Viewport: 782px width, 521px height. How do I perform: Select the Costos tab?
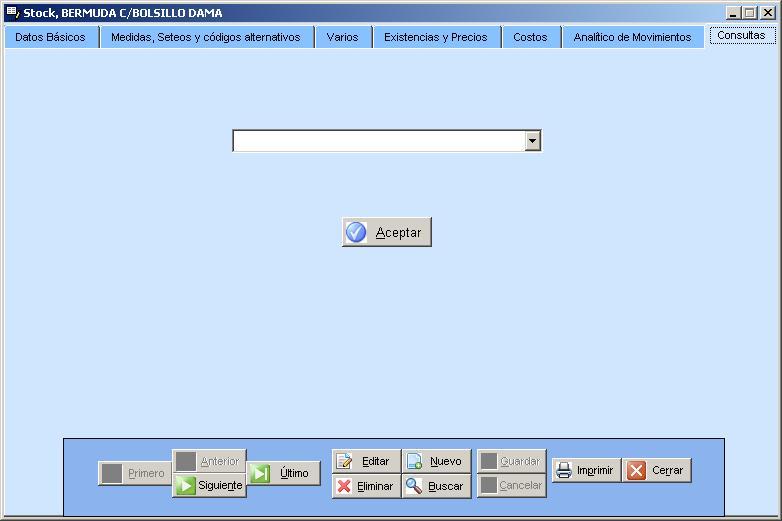(530, 37)
